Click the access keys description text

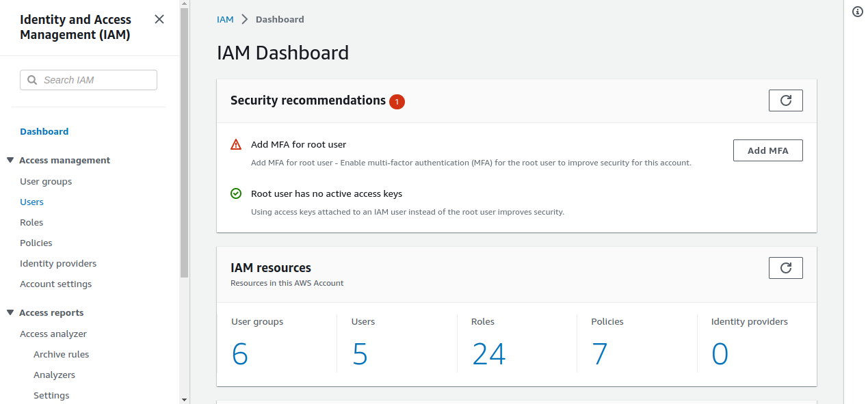[408, 212]
